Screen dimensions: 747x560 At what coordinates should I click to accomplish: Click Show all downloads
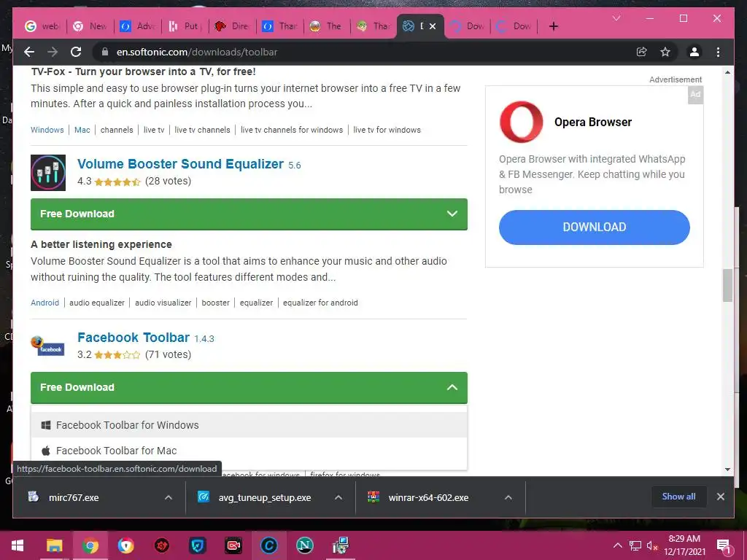678,497
